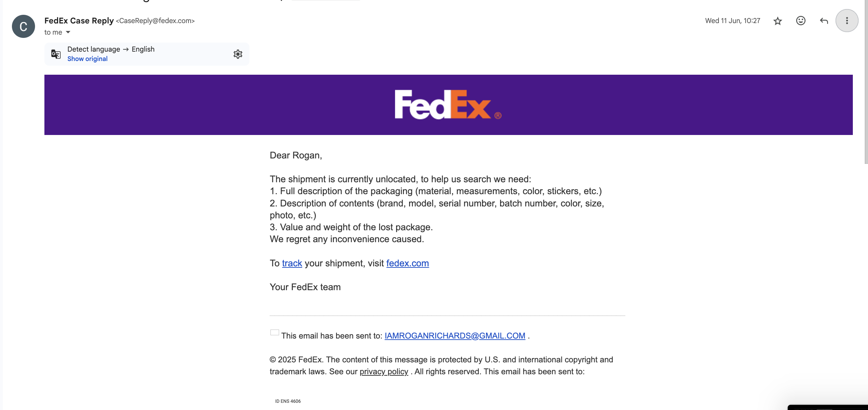This screenshot has height=410, width=868.
Task: Click the vertical scrollbar on the right
Action: coord(866,81)
